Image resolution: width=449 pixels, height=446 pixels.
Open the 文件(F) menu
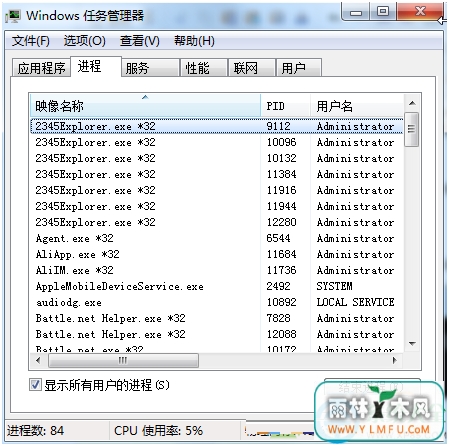31,41
